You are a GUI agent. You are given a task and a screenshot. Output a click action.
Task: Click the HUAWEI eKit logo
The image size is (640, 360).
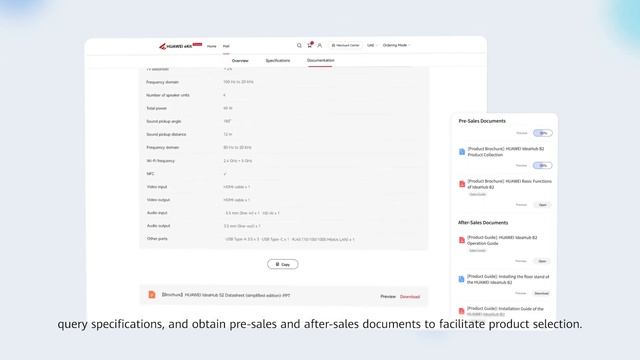click(180, 46)
